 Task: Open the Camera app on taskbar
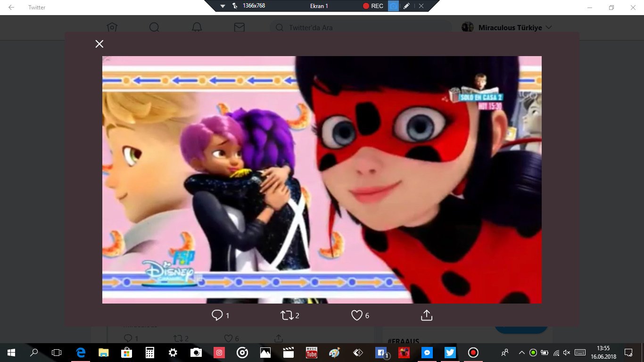tap(196, 353)
